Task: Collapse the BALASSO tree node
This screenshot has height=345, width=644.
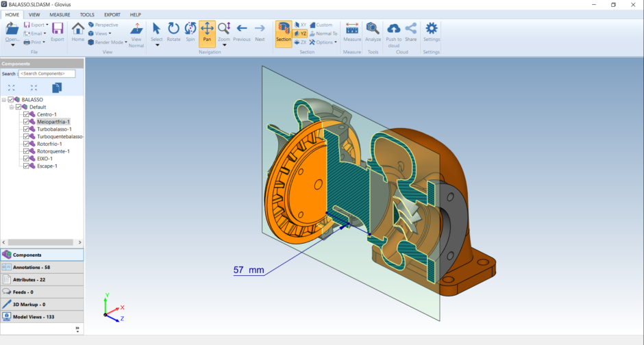Action: 4,100
